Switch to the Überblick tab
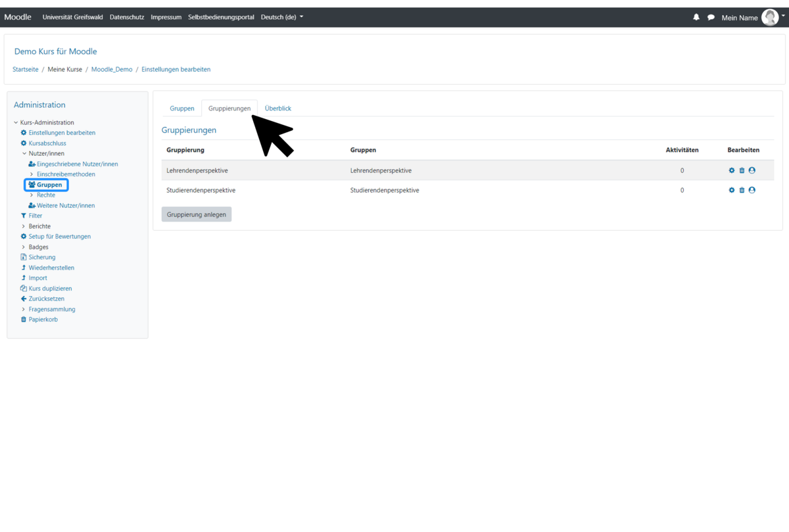 tap(277, 109)
